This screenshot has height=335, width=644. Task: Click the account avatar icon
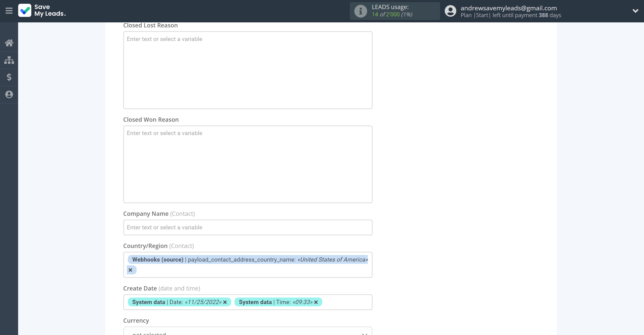450,11
